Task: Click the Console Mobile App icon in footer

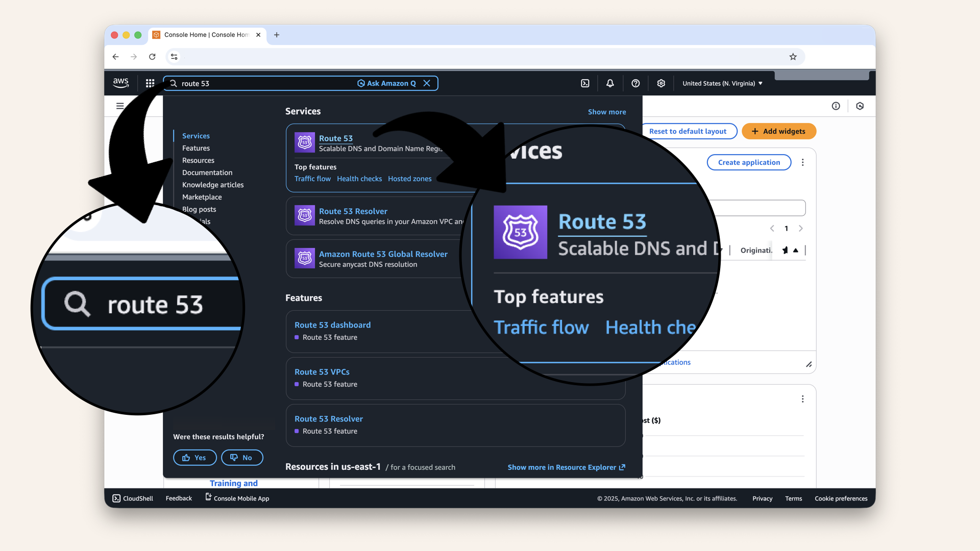Action: (207, 497)
